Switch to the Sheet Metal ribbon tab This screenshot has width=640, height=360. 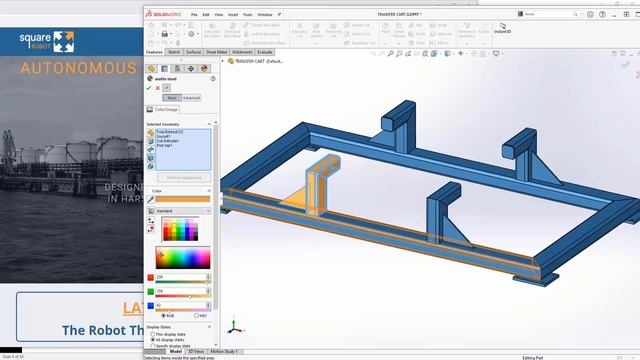click(216, 52)
